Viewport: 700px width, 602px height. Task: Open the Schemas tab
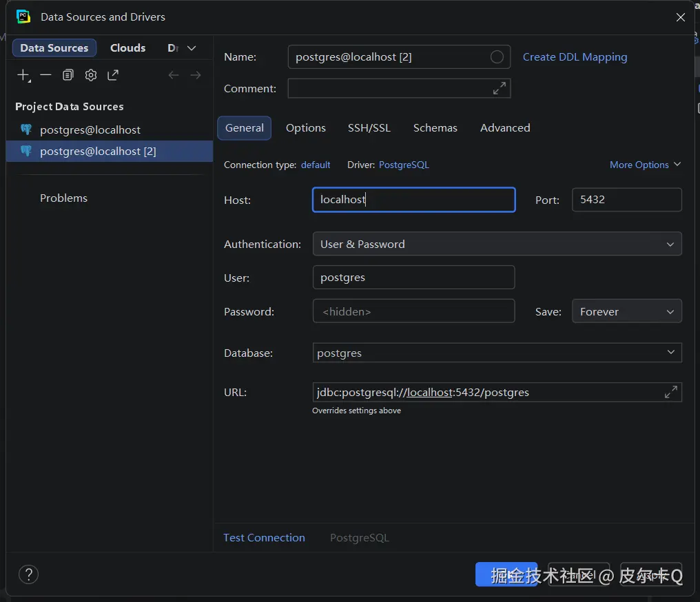[x=435, y=128]
